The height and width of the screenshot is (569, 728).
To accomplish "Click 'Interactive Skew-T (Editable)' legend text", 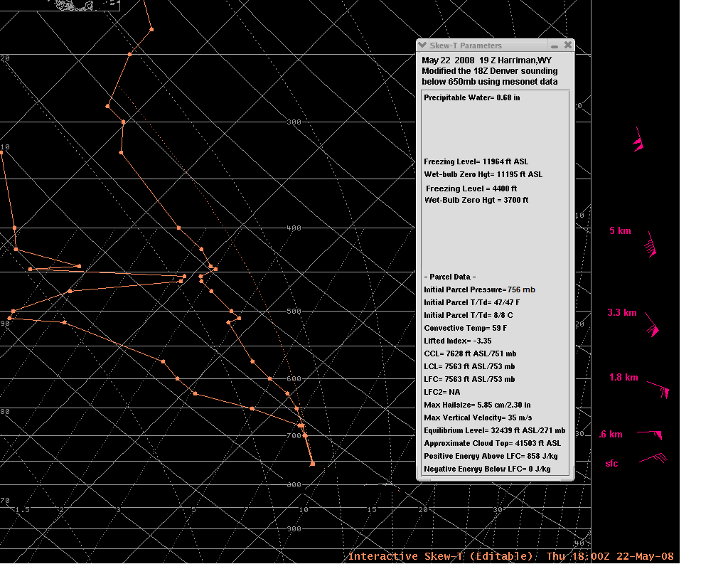I will coord(441,556).
